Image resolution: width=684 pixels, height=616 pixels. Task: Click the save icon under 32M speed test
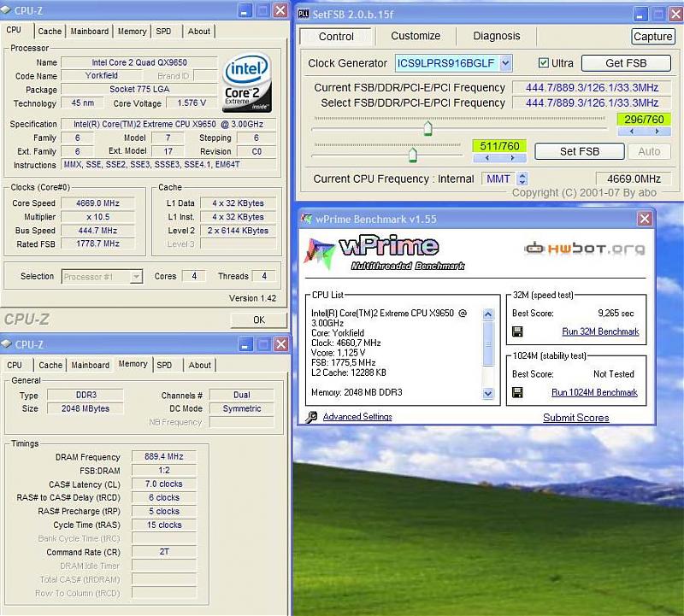pyautogui.click(x=517, y=331)
